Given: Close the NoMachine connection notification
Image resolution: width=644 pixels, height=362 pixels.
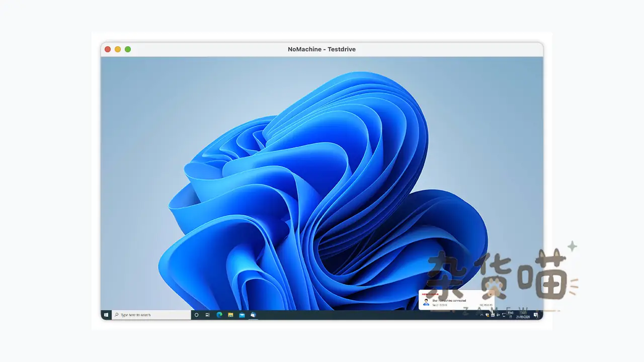Looking at the screenshot, I should [491, 294].
